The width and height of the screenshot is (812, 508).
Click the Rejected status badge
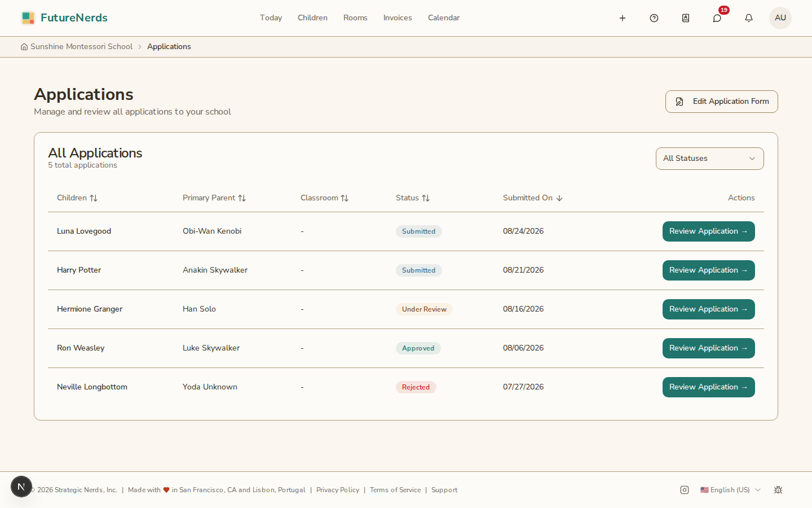point(416,387)
